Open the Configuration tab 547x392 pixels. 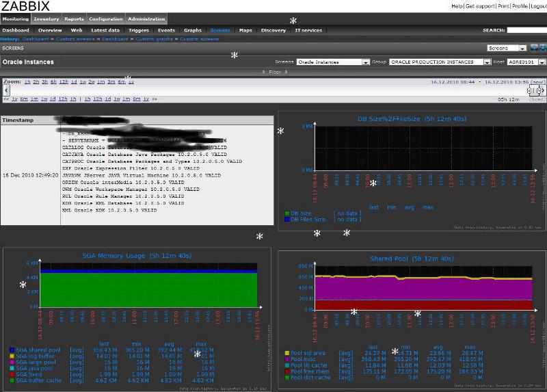[x=106, y=19]
